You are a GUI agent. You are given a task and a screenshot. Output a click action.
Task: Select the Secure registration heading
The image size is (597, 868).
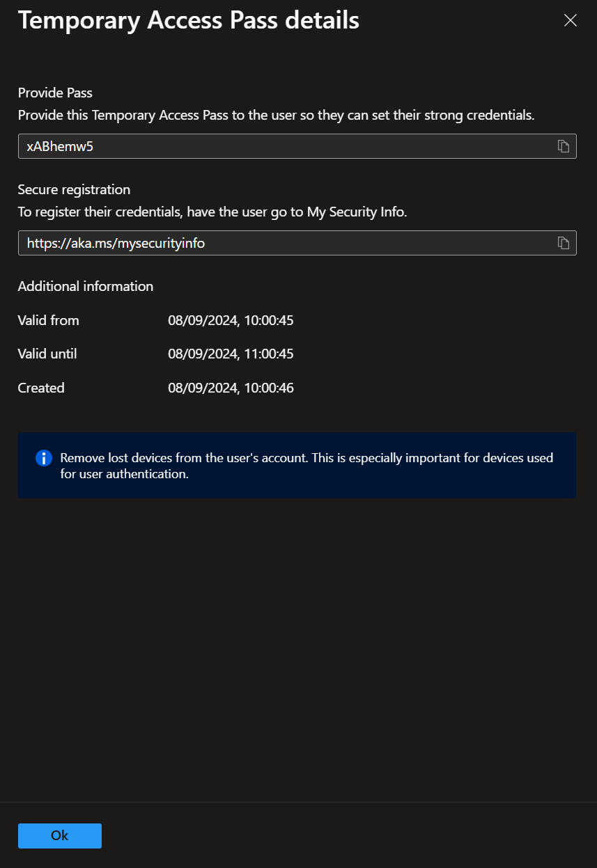click(74, 189)
